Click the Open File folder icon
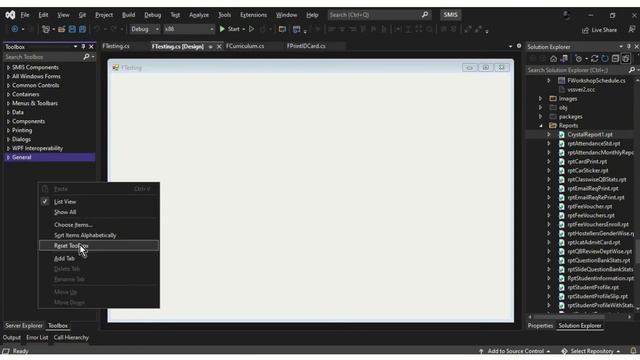The width and height of the screenshot is (640, 360). (62, 29)
